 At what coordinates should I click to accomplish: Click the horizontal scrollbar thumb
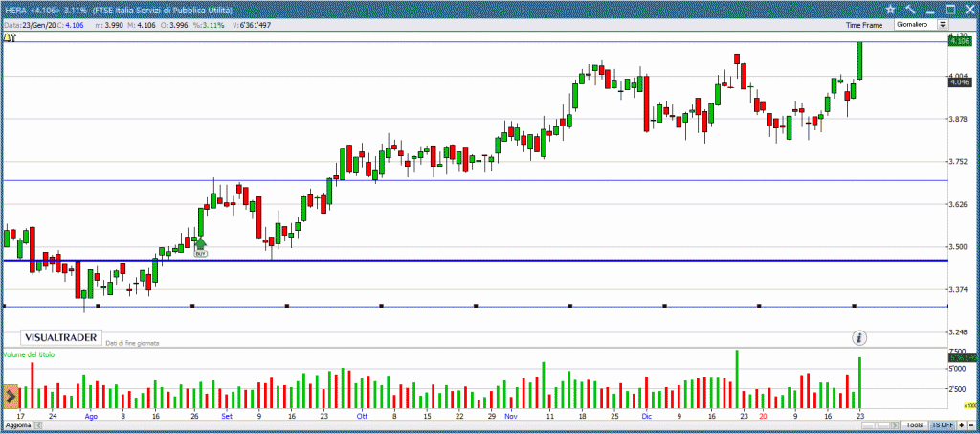pyautogui.click(x=877, y=425)
